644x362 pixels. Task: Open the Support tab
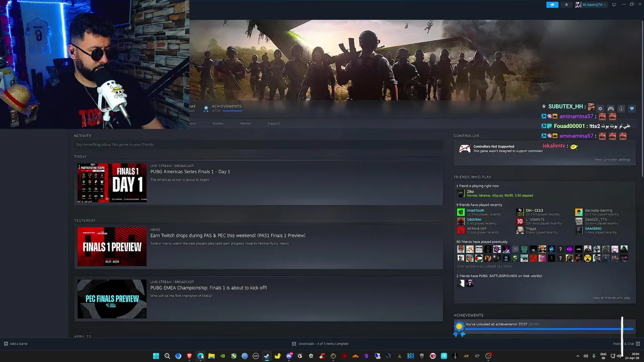click(274, 123)
